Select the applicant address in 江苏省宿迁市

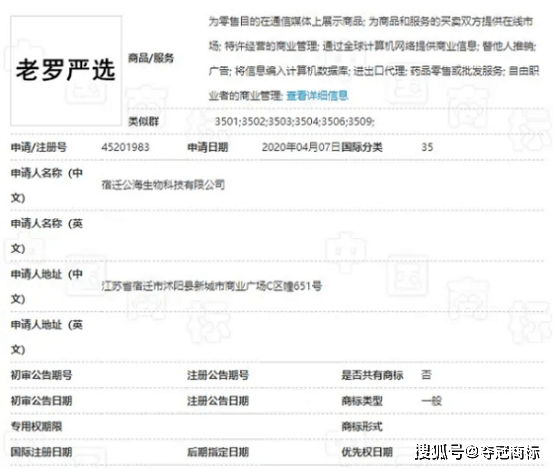click(212, 286)
